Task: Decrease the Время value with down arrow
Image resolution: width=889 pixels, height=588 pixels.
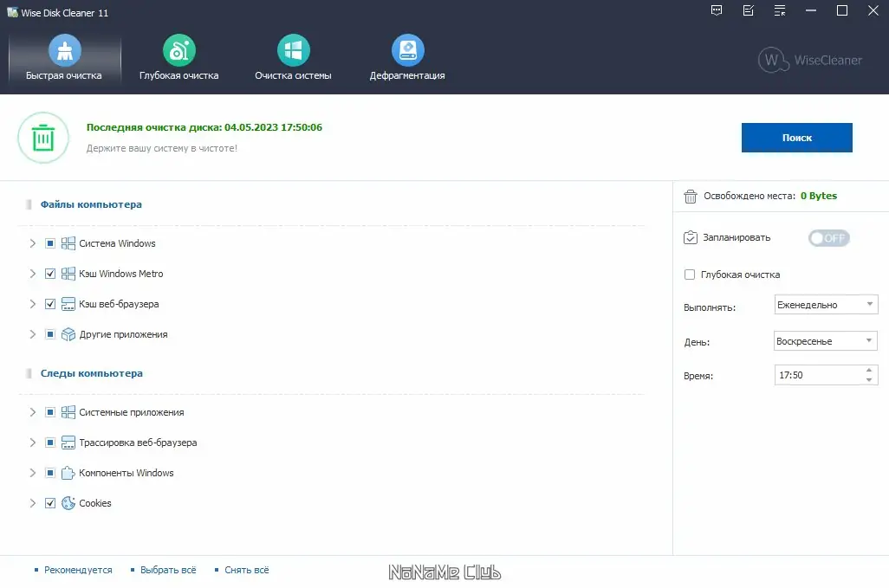Action: point(869,380)
